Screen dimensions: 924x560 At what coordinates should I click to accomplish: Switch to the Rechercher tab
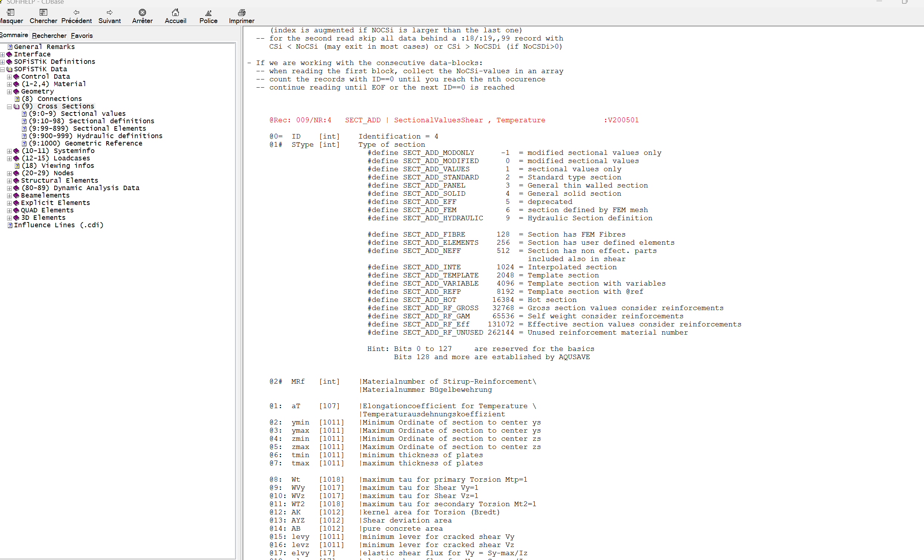[x=49, y=36]
